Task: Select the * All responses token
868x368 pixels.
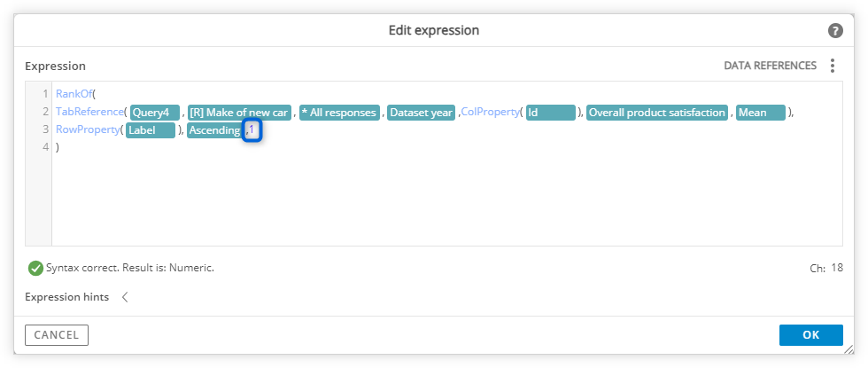Action: point(339,113)
